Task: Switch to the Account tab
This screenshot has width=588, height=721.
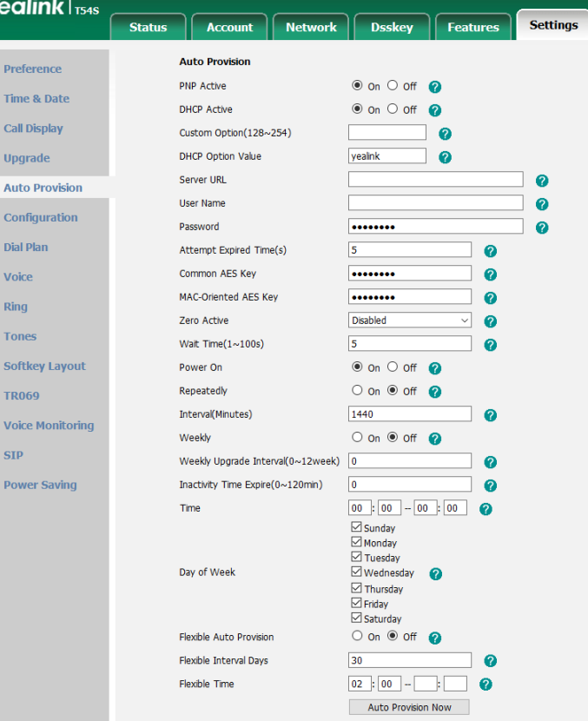Action: (229, 27)
